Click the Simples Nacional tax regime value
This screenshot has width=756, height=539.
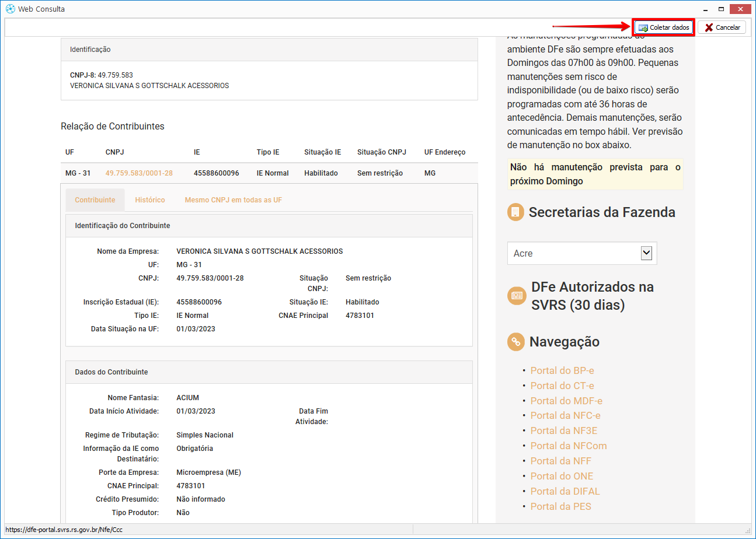205,435
